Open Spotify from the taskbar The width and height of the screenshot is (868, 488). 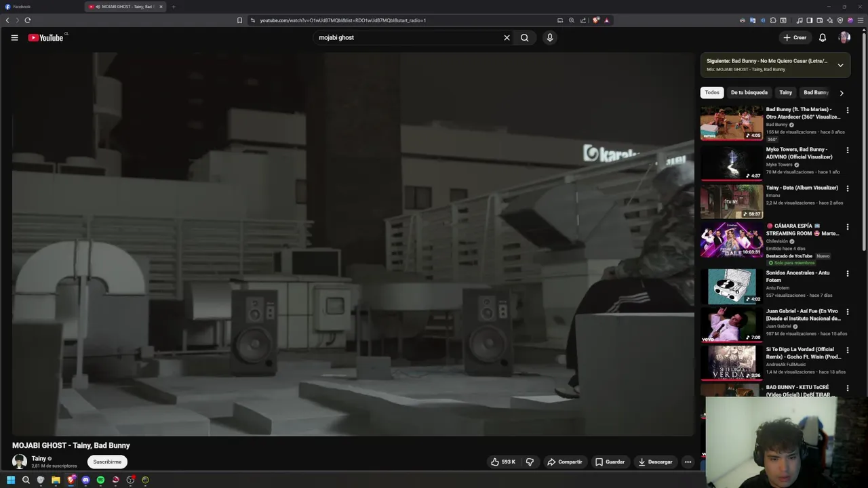click(x=100, y=480)
